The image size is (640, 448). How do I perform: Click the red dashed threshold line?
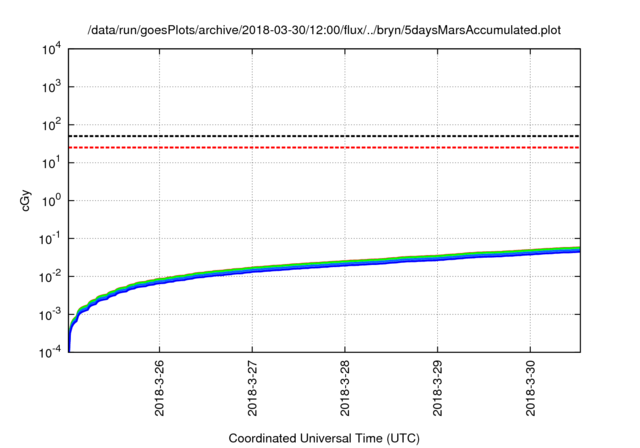[x=324, y=147]
